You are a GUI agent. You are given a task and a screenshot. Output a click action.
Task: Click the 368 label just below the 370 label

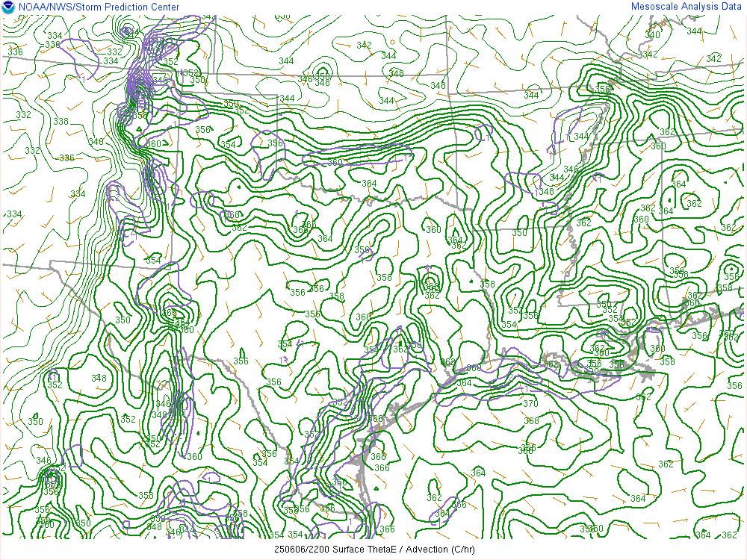(x=531, y=421)
